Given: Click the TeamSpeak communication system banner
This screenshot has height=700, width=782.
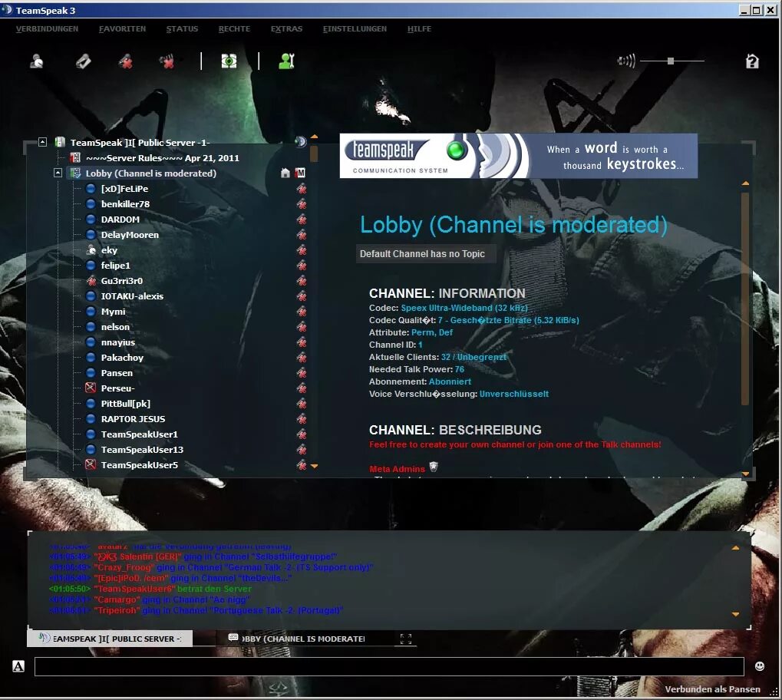Looking at the screenshot, I should (518, 156).
